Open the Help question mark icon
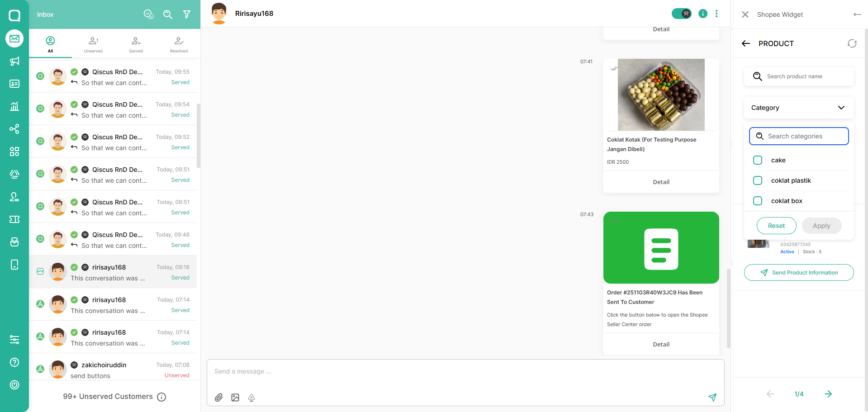This screenshot has height=412, width=868. coord(14,362)
